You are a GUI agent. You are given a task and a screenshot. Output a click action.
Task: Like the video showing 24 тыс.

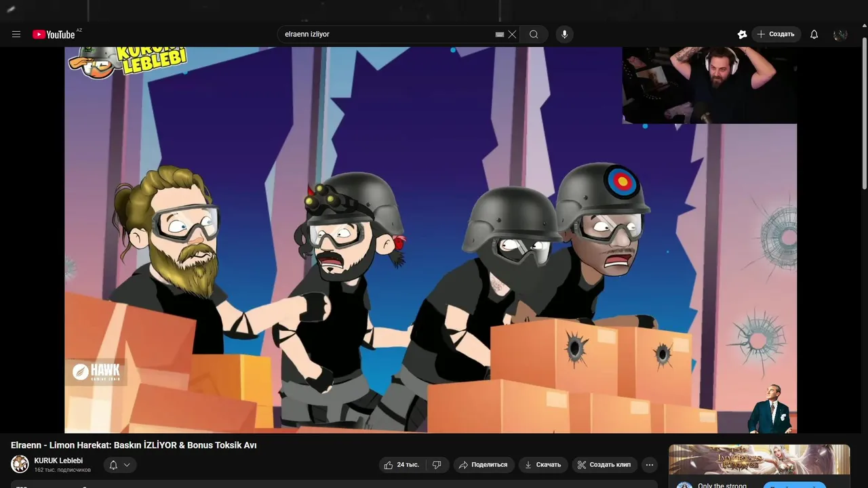tap(401, 465)
